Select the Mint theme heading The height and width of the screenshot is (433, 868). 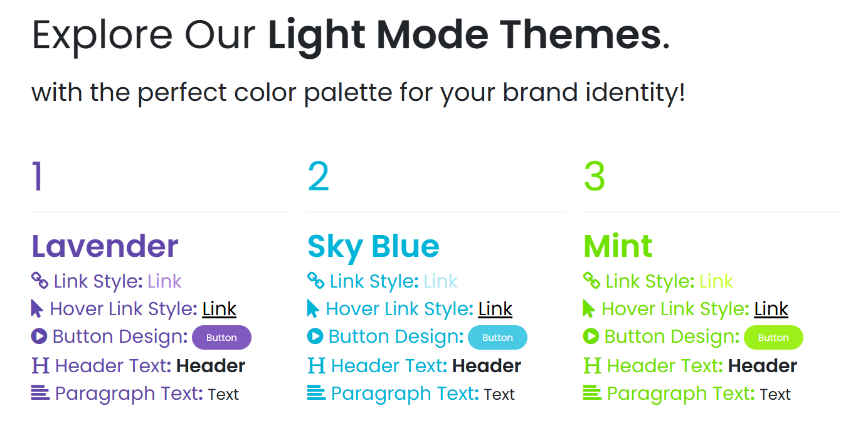(618, 246)
